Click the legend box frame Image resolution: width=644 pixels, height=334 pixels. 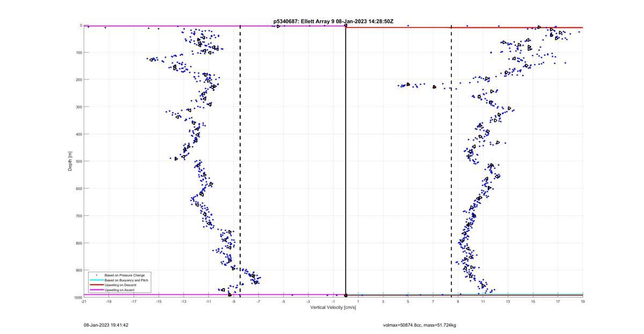click(x=120, y=282)
